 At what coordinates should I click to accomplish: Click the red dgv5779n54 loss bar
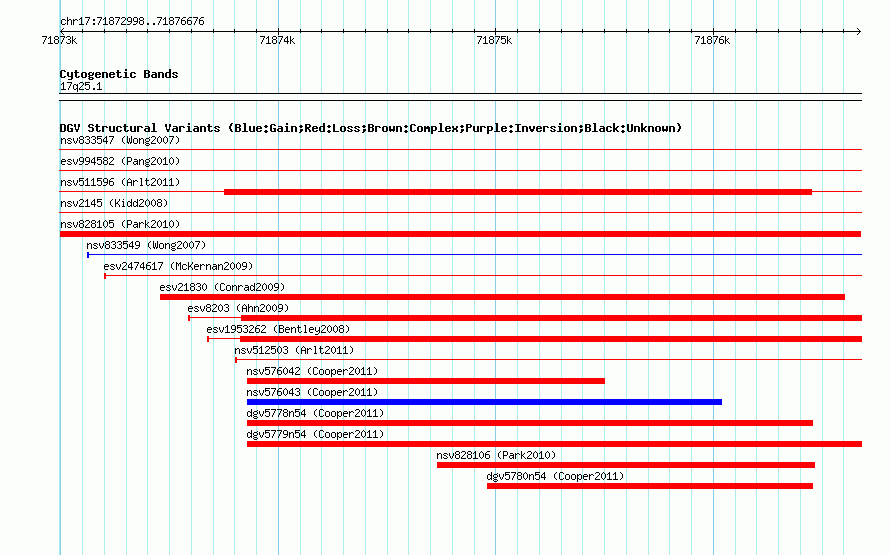click(x=555, y=444)
